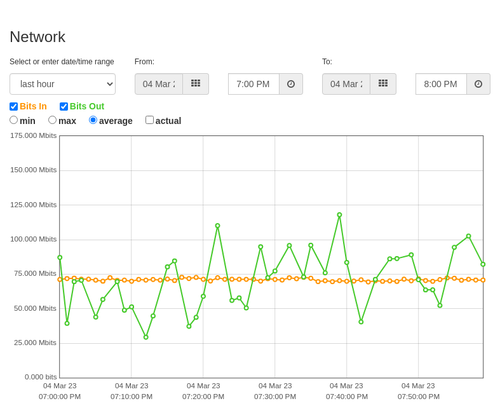Viewport: 500px width, 403px height.
Task: Select the max radio button
Action: click(x=52, y=120)
